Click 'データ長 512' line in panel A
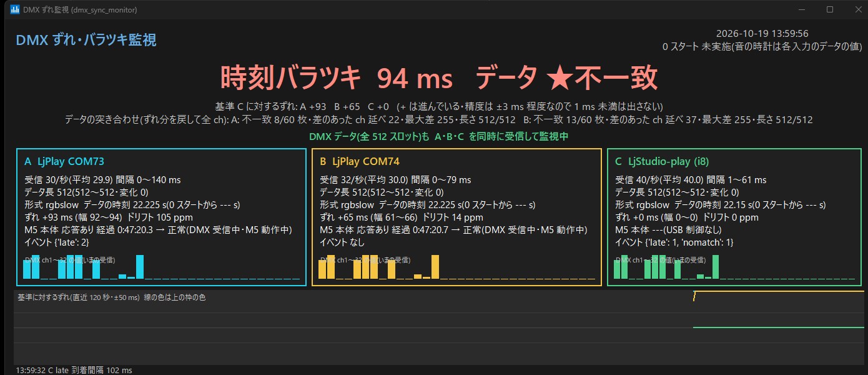868x375 pixels. pos(86,192)
